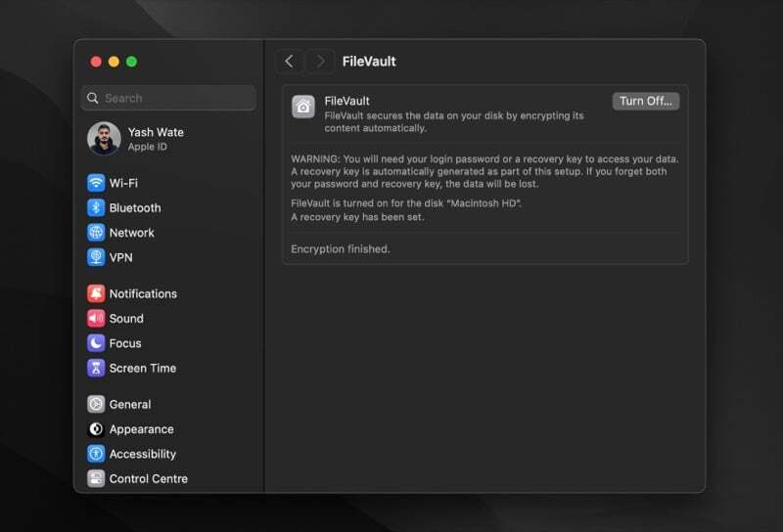Open Sound settings
The width and height of the screenshot is (783, 532).
tap(168, 319)
